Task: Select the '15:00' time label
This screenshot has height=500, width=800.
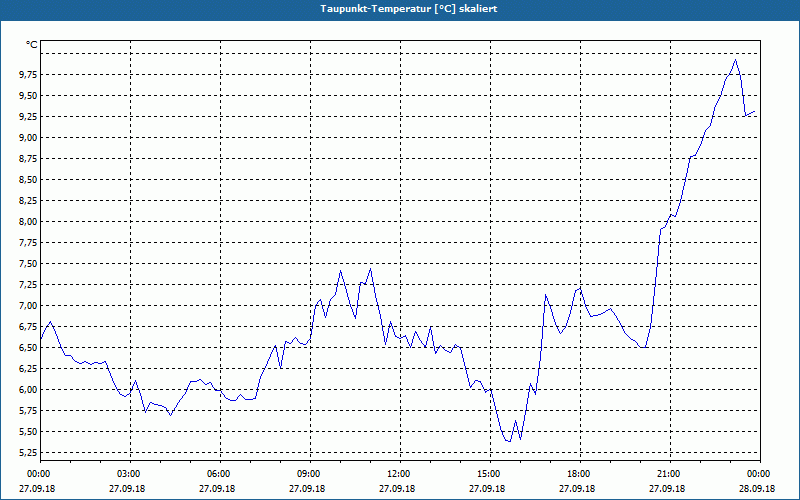Action: [x=487, y=474]
